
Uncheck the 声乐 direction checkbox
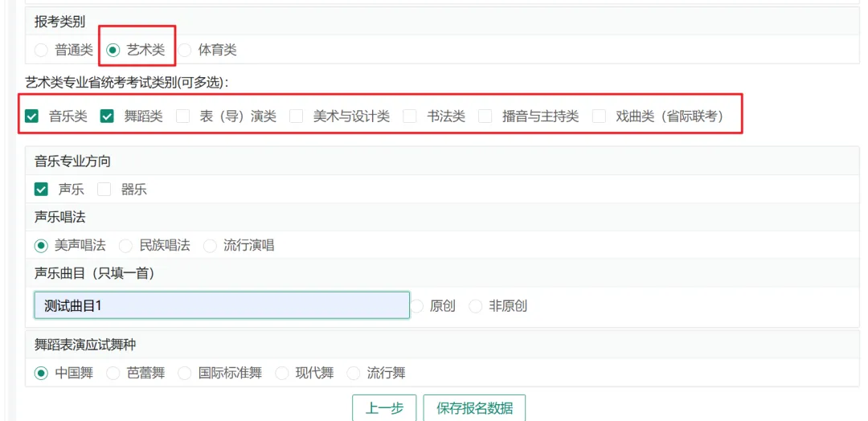pyautogui.click(x=41, y=190)
